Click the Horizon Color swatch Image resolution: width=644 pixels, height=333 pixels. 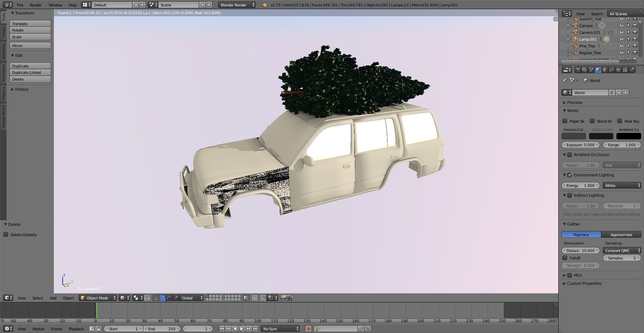point(574,136)
